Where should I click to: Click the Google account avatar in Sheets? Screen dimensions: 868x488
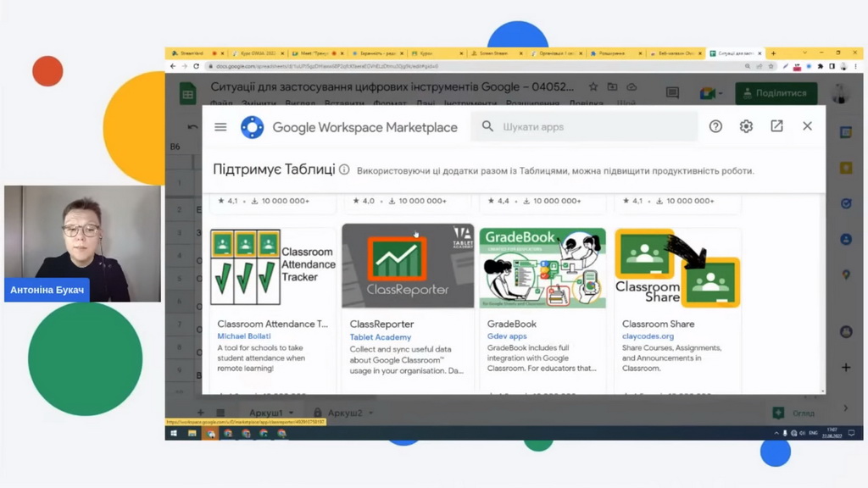[x=841, y=93]
